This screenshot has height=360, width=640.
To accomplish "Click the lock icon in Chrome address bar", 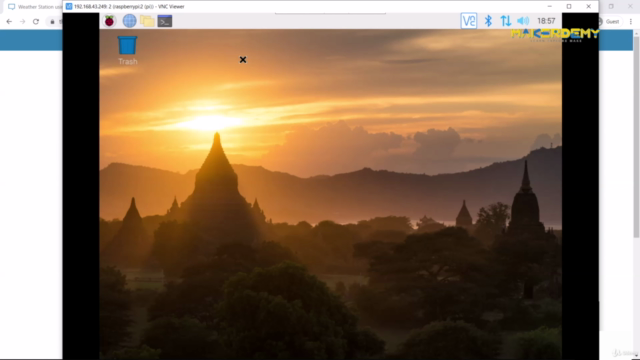I will 52,22.
